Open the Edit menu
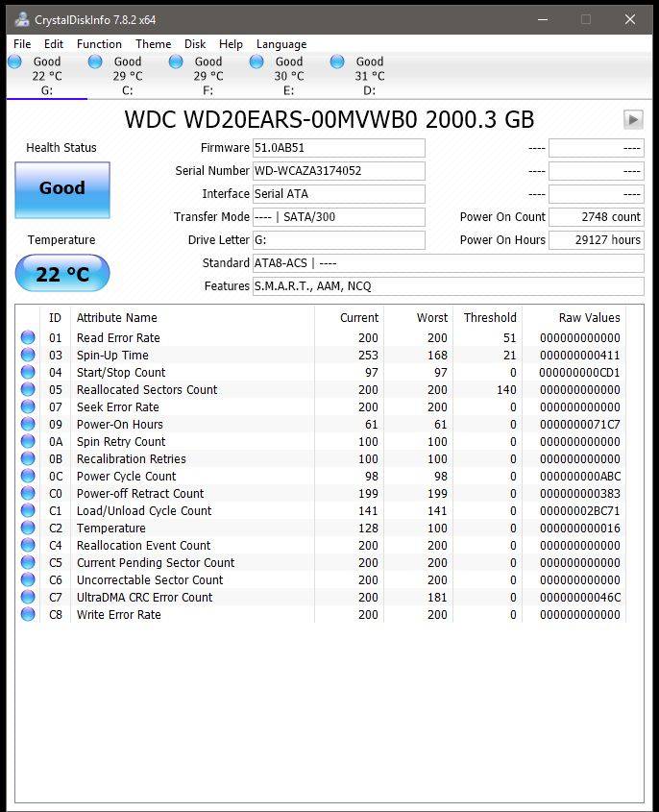The image size is (659, 812). (54, 44)
